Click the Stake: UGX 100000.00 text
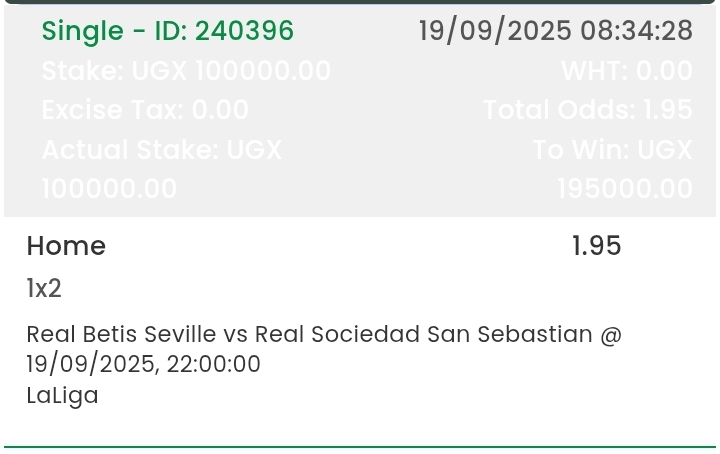 [186, 71]
